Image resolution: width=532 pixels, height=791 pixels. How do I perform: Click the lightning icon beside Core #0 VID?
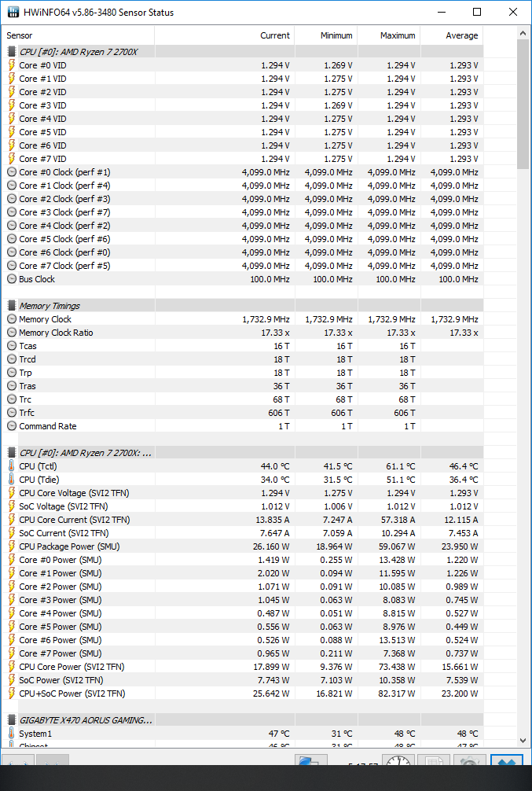click(12, 65)
